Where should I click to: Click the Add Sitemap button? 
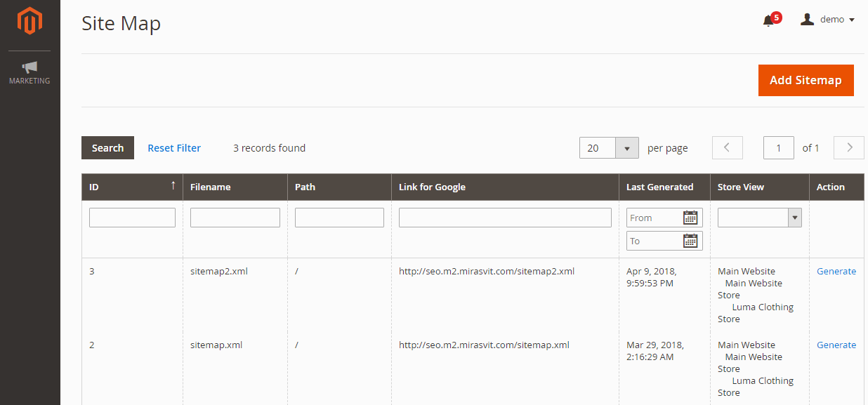tap(805, 80)
